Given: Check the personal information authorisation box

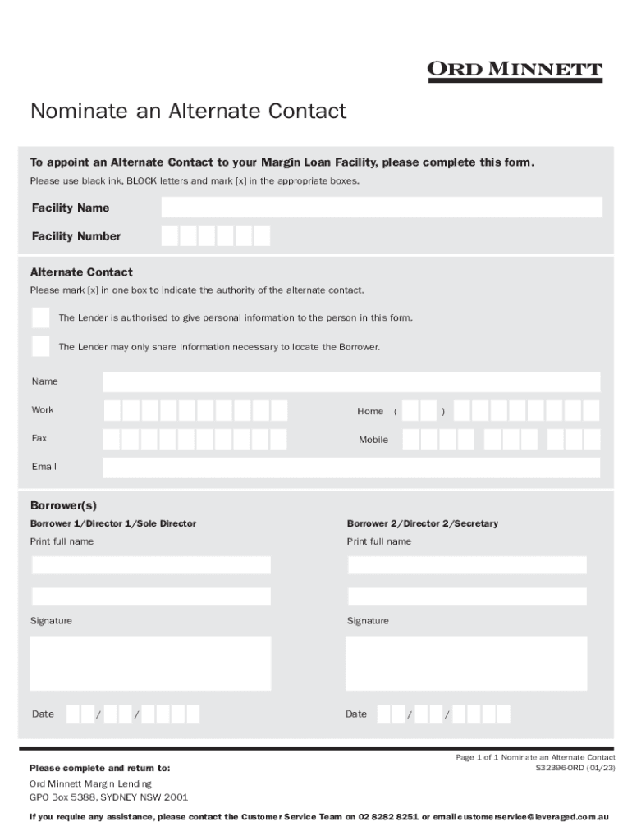Looking at the screenshot, I should [40, 317].
